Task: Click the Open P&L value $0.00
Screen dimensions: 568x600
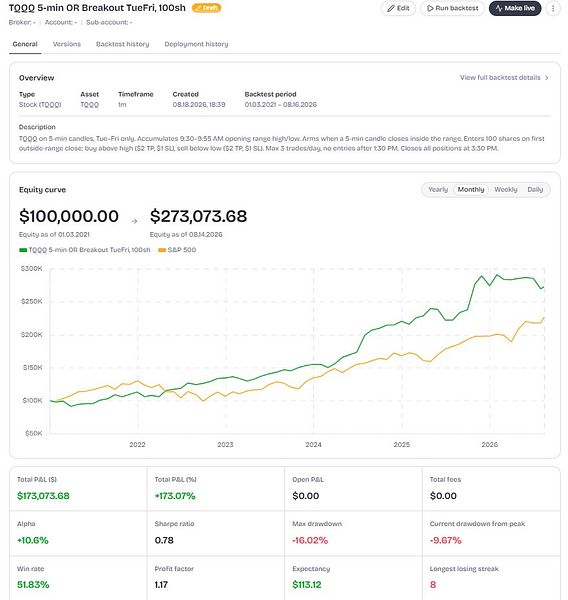Action: 305,496
